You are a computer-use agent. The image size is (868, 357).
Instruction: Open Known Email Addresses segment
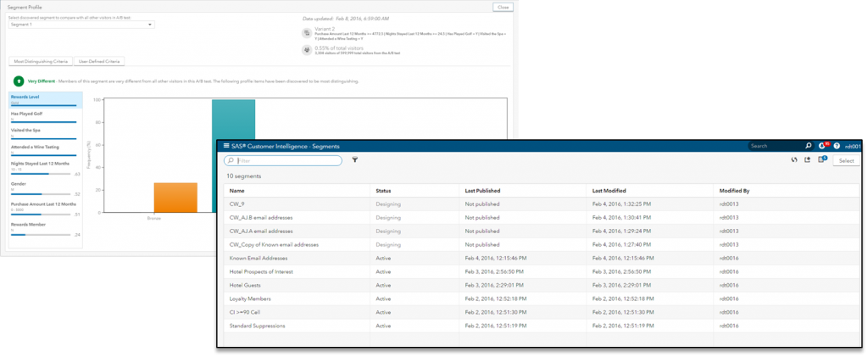259,258
